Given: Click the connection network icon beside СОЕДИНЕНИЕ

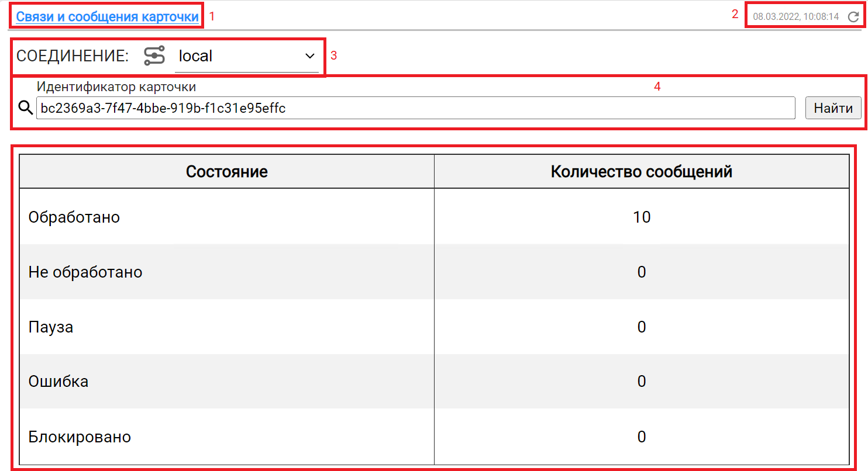Looking at the screenshot, I should 154,56.
